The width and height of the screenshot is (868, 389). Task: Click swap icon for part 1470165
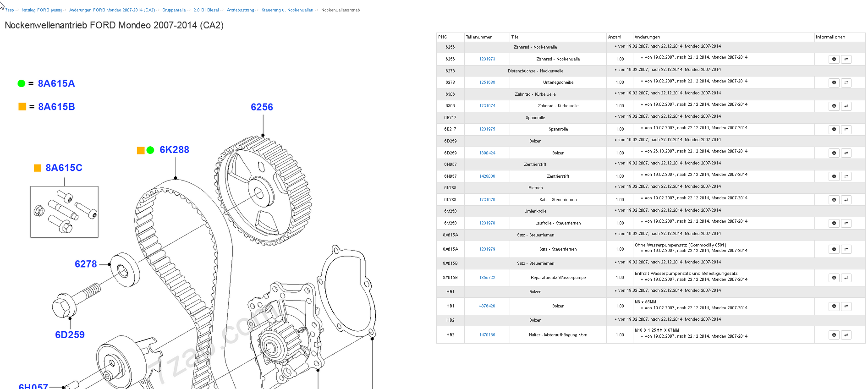[846, 335]
